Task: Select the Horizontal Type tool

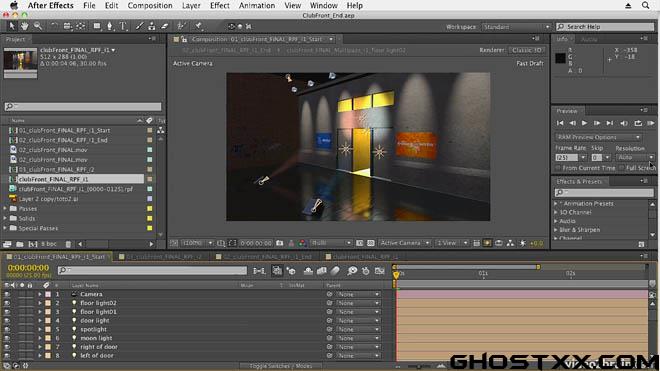Action: (x=123, y=26)
